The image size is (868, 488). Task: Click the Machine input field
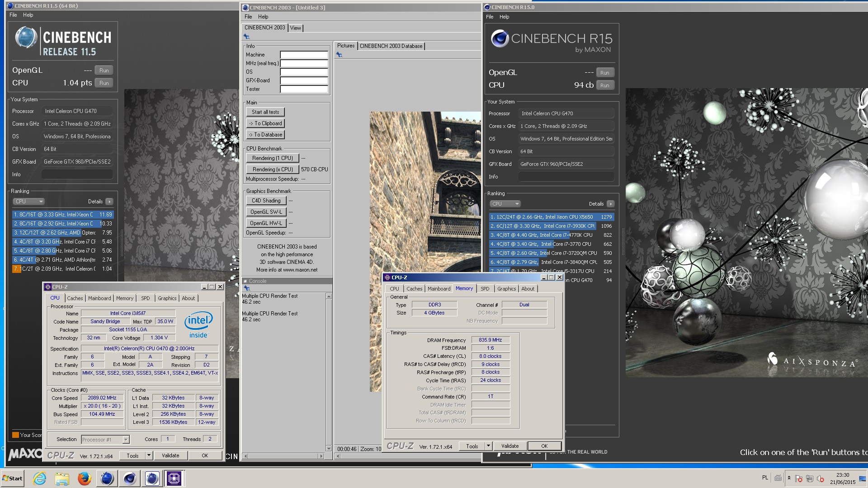(x=304, y=55)
